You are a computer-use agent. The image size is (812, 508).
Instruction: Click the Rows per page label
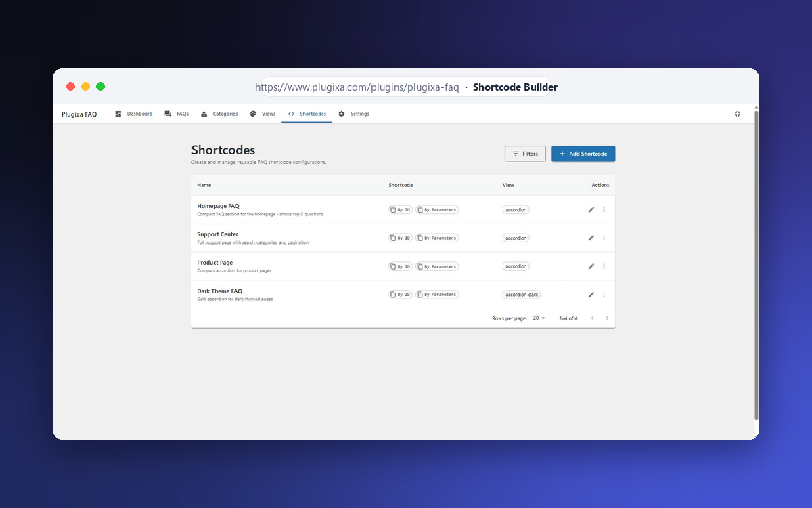point(510,318)
